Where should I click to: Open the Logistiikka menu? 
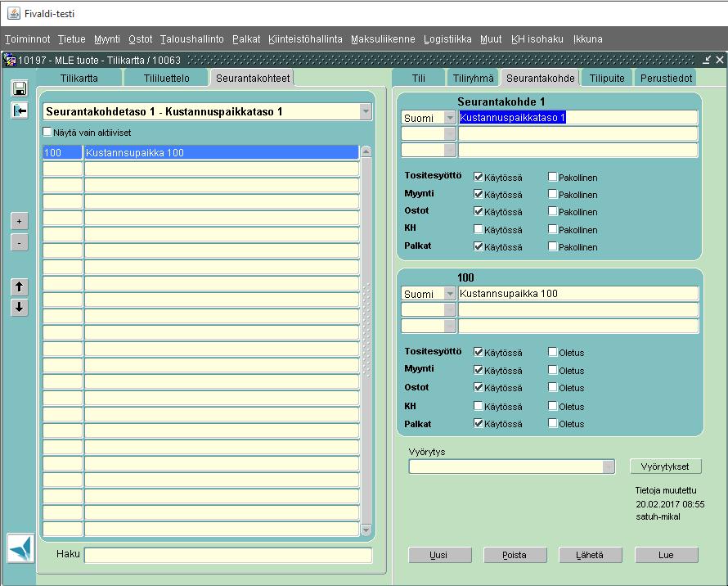click(447, 39)
